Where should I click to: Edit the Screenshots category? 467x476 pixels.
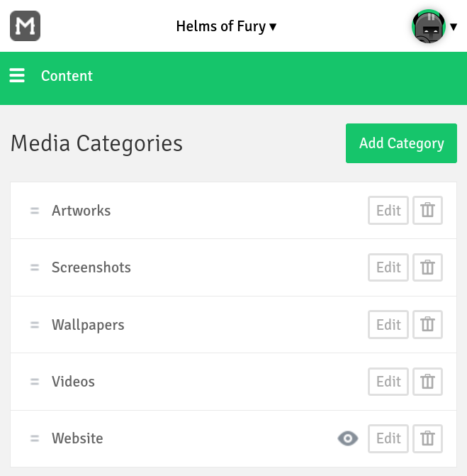coord(388,267)
